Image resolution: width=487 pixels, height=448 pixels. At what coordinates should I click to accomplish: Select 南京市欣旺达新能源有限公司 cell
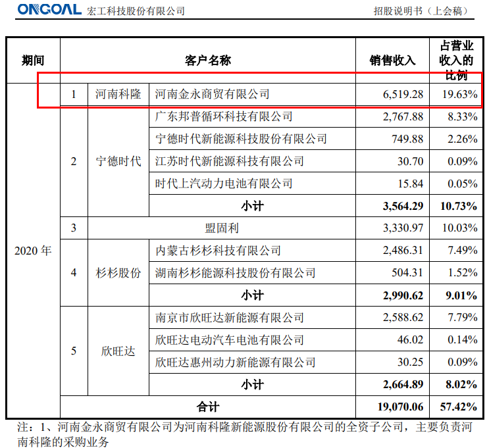click(x=252, y=318)
